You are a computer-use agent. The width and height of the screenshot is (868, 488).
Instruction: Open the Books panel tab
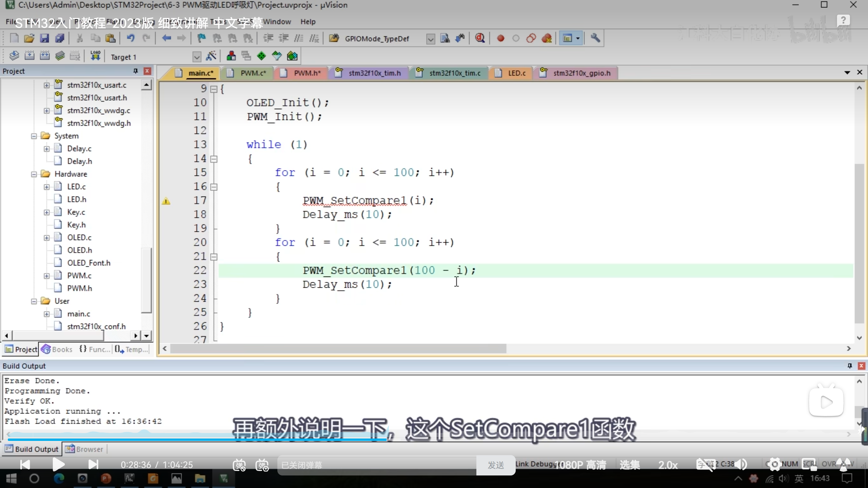(x=58, y=349)
